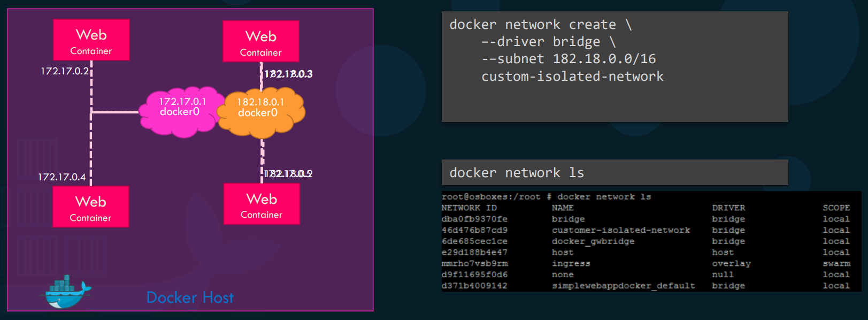Select the orange 182.18.0.1 docker0 cloud
Image resolution: width=868 pixels, height=320 pixels.
(260, 112)
